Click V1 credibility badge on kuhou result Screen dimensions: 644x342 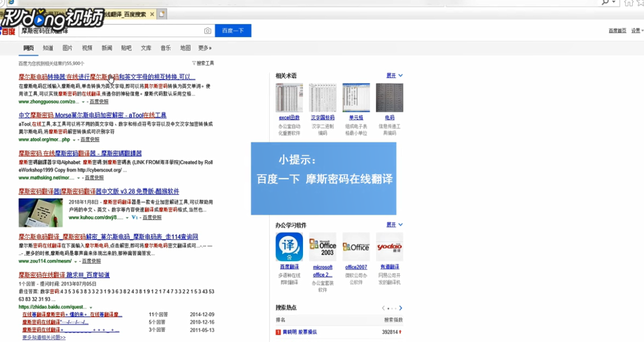[135, 217]
